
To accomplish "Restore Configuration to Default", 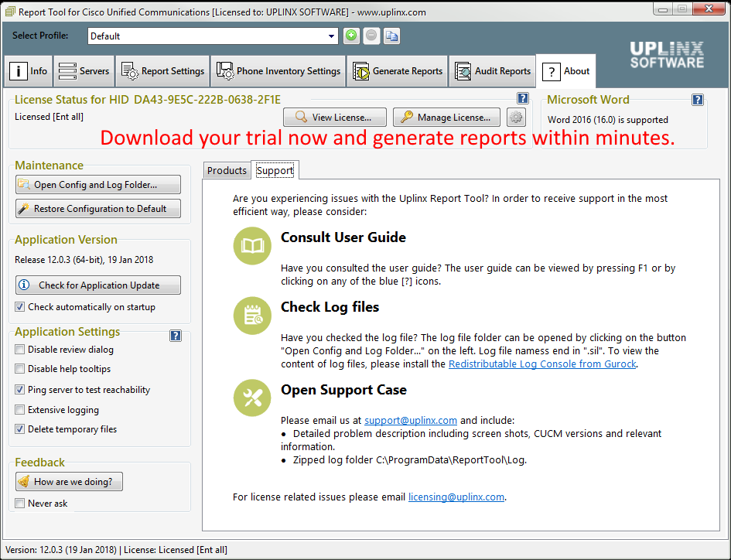I will click(98, 209).
